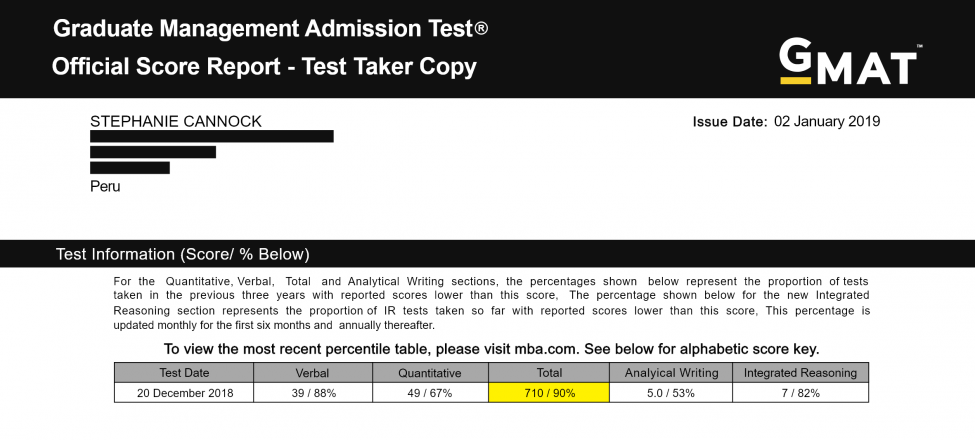Image resolution: width=975 pixels, height=440 pixels.
Task: Click the Issue Date 02 January 2019
Action: tap(786, 122)
